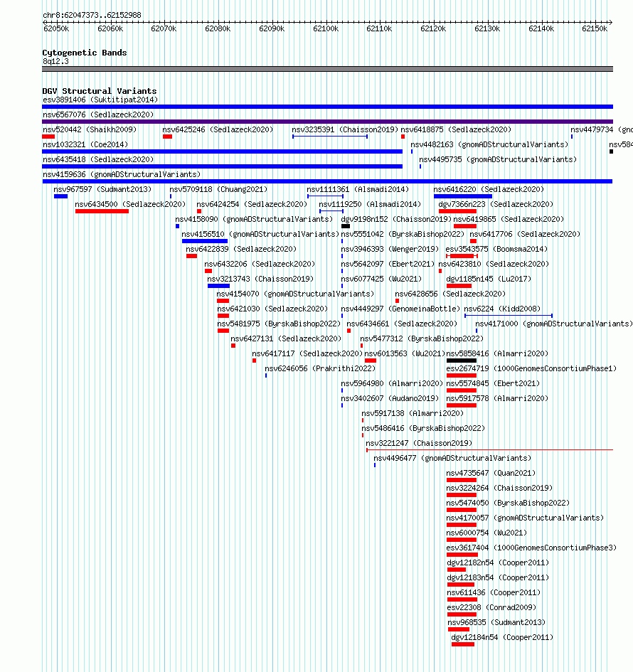This screenshot has height=672, width=633.
Task: Click nsv5551042 (ByrskaBishop2022) label
Action: coord(403,235)
